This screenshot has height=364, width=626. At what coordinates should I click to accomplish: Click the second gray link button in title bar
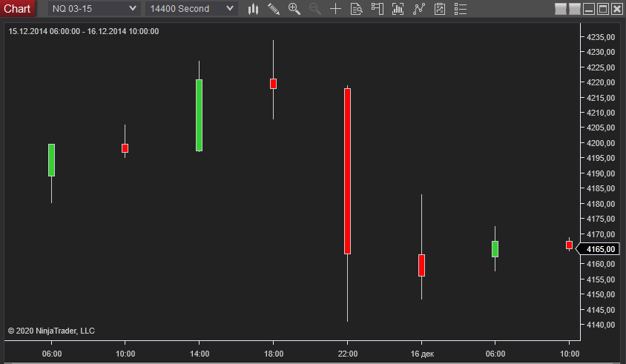(x=575, y=9)
